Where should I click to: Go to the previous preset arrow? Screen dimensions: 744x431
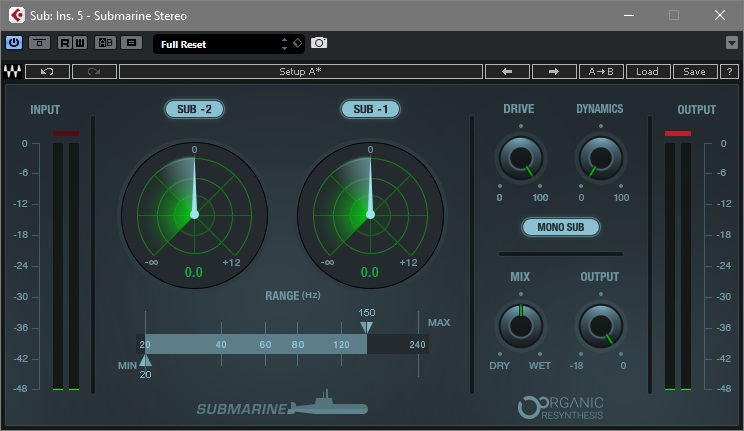(x=507, y=72)
